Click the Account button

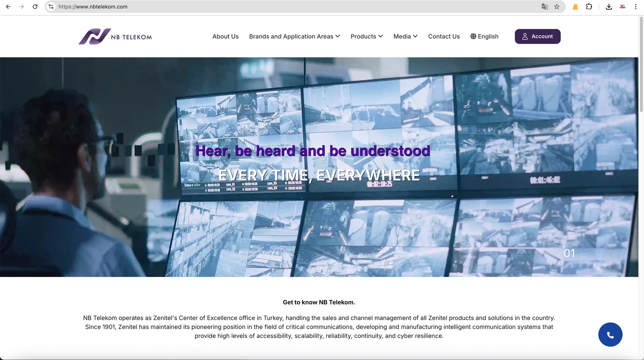point(537,36)
